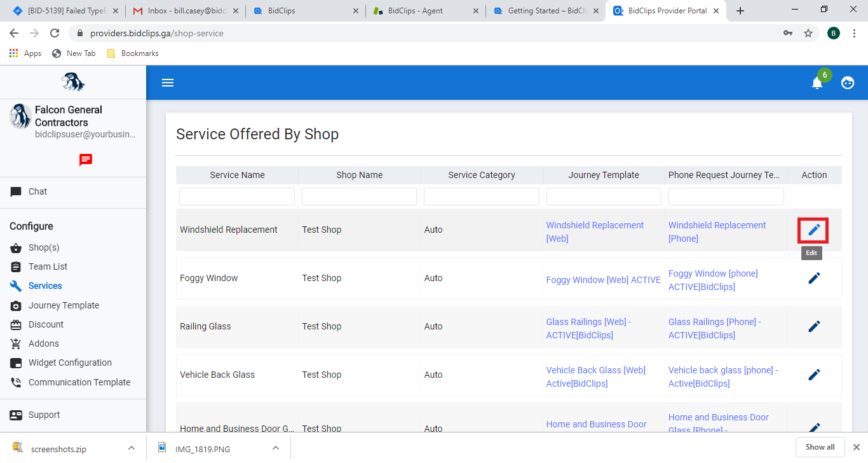Open the Chrome profile B avatar

[834, 33]
